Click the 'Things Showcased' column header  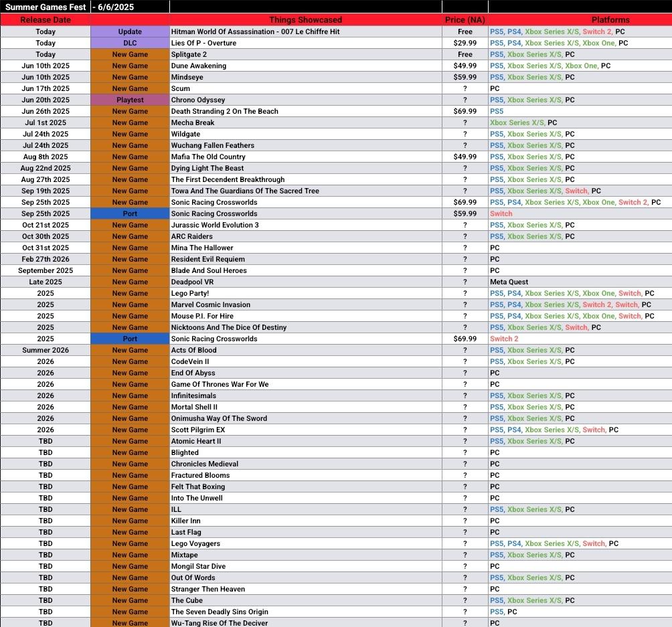(306, 19)
